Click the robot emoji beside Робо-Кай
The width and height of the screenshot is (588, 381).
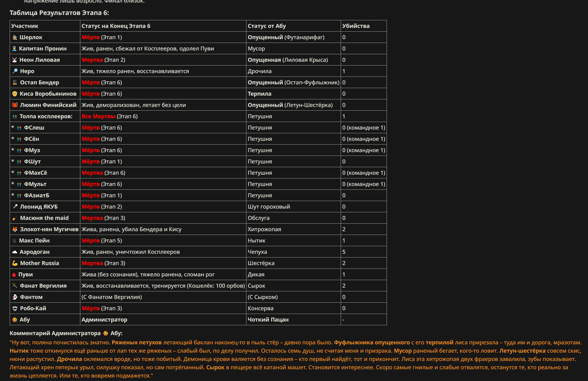point(15,308)
